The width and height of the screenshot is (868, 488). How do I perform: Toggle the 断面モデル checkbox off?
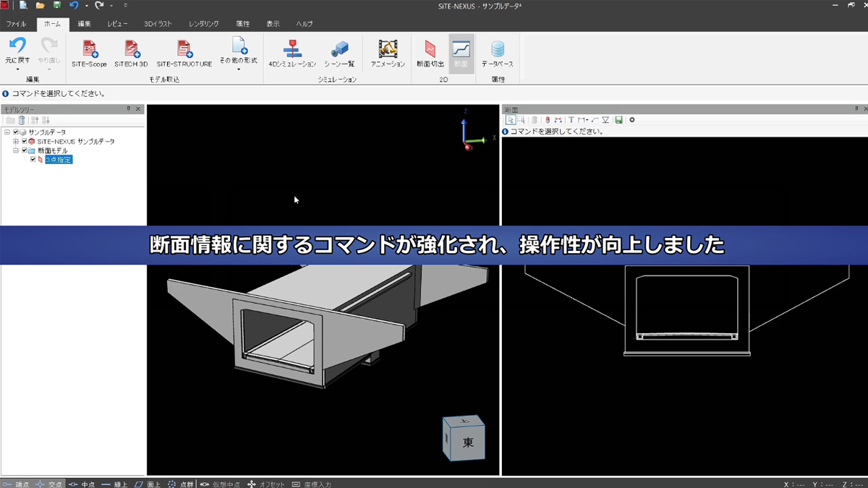24,150
